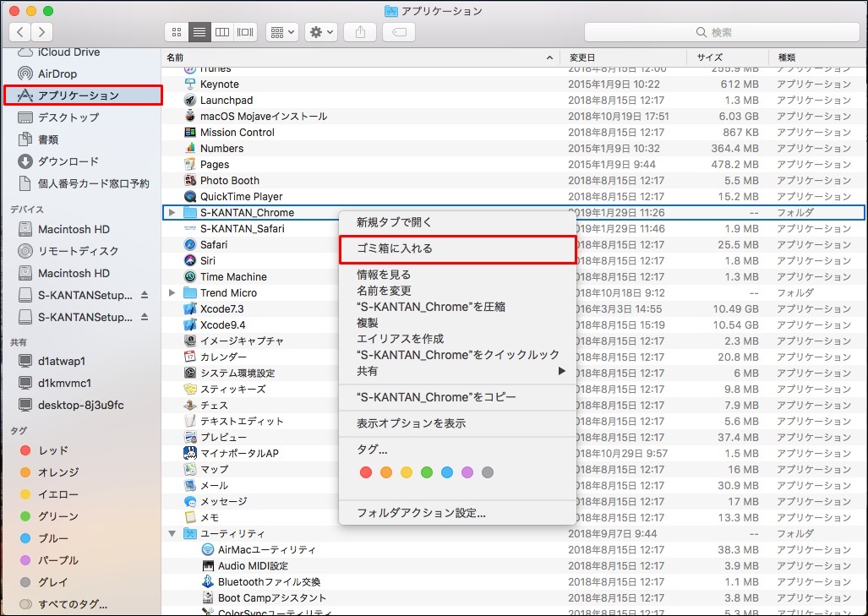Click the Share toolbar icon
This screenshot has width=868, height=616.
360,32
